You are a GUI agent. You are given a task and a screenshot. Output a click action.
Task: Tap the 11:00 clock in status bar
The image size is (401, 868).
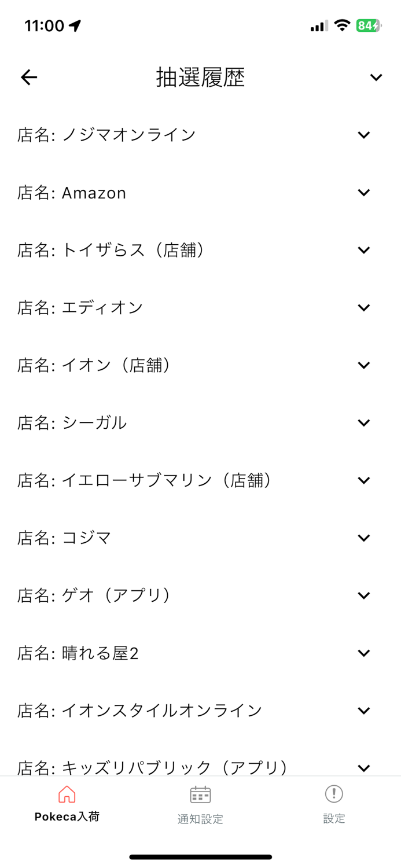pyautogui.click(x=45, y=25)
